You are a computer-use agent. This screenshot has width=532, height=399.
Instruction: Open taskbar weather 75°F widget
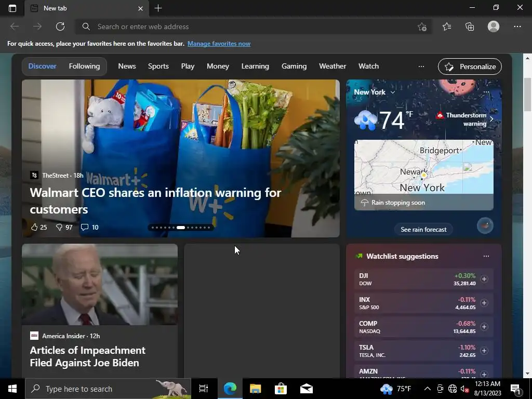(395, 389)
